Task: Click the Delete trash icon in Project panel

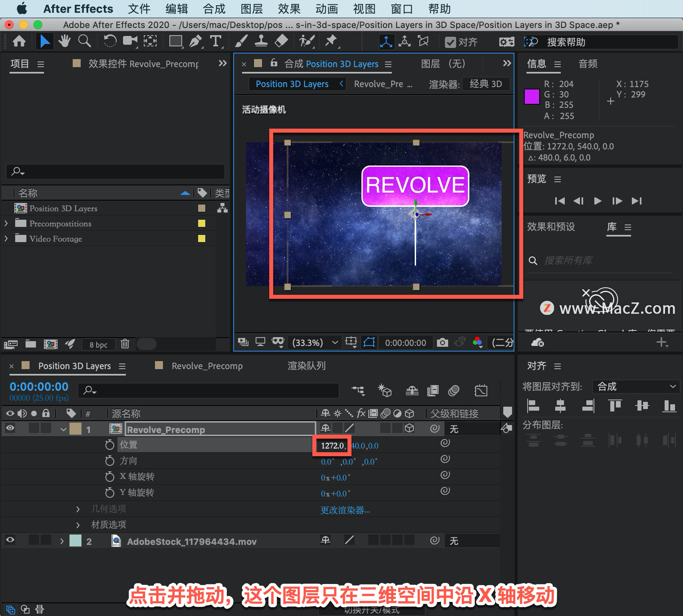Action: [125, 344]
